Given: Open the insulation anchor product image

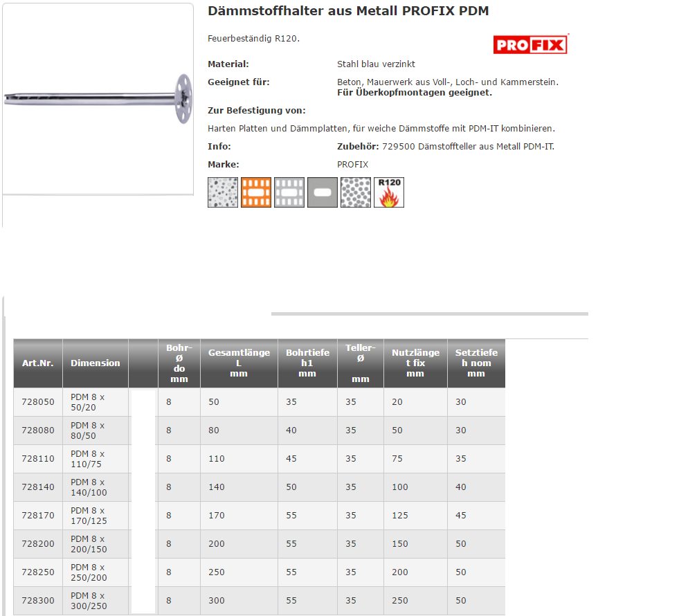Looking at the screenshot, I should (98, 99).
